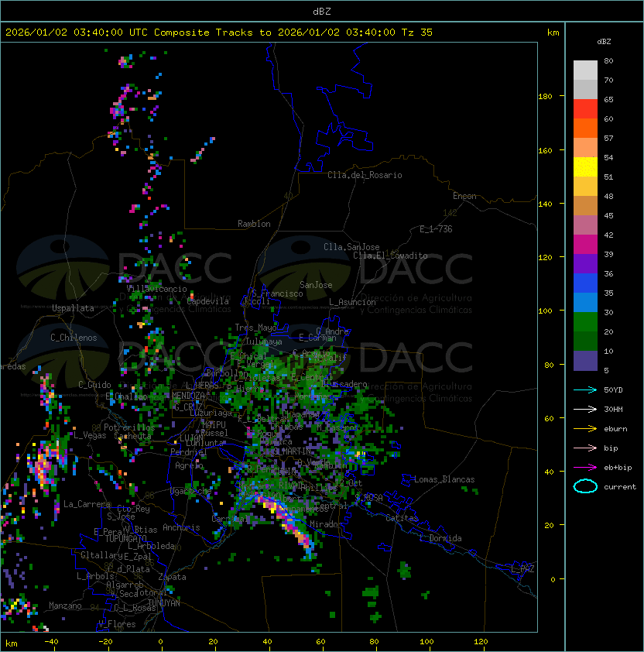Click the first '2026/01/02 03:40:00' timestamp in the header
Screen dimensions: 644x652
coord(64,32)
